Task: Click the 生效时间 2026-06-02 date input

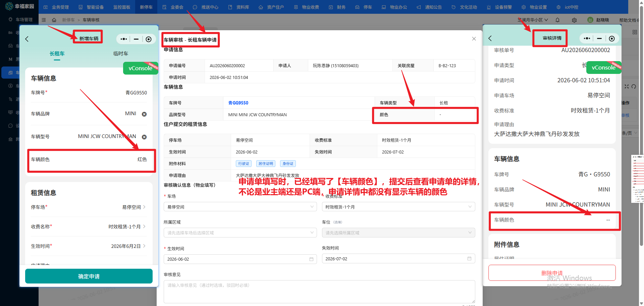Action: tap(240, 259)
